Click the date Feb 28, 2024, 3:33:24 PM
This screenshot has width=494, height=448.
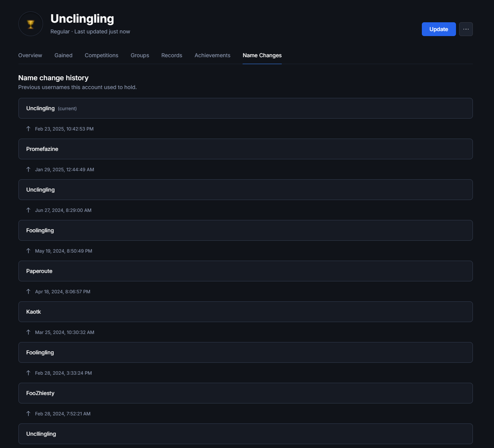(63, 373)
